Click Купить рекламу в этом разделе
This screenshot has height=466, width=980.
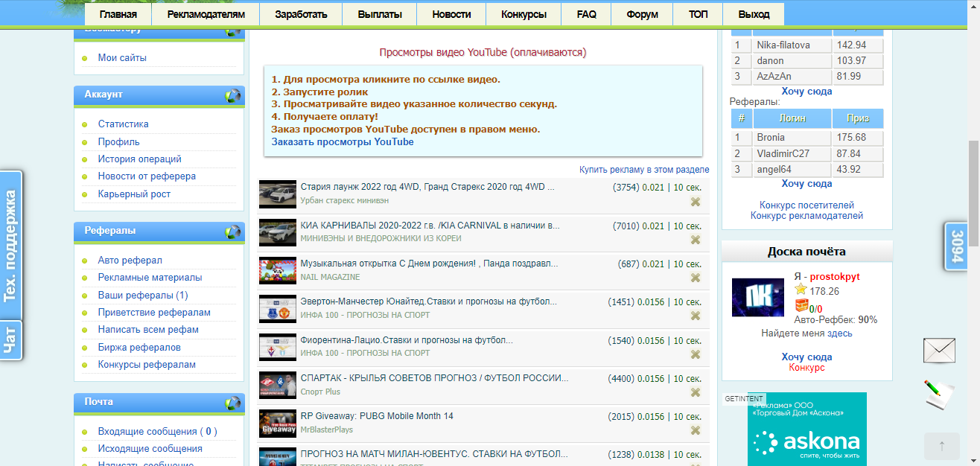(644, 170)
